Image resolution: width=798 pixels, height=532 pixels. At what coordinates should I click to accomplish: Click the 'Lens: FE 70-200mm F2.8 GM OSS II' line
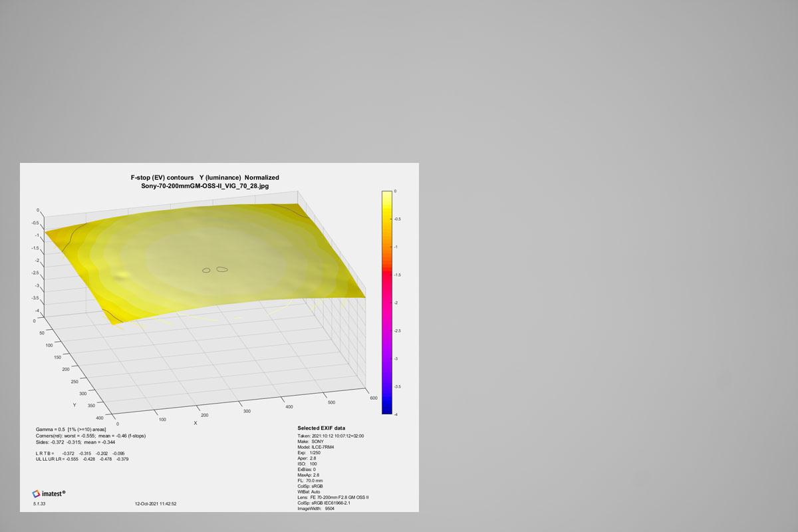[332, 497]
